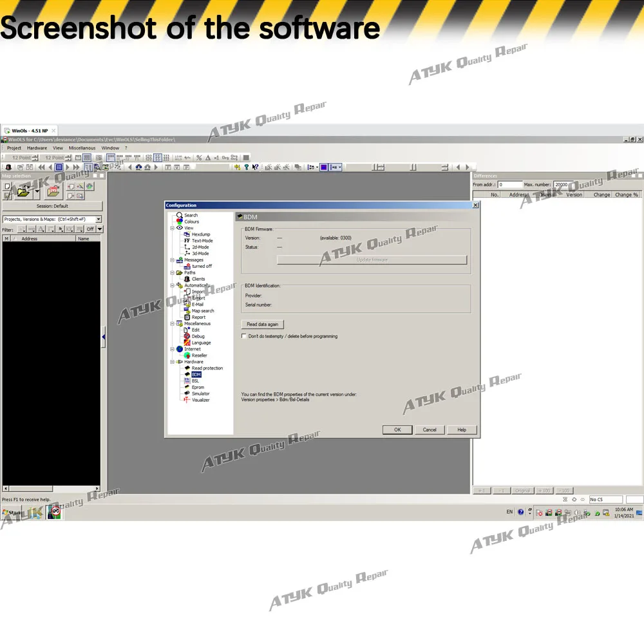Open the Language configuration entry
The image size is (644, 644).
[201, 343]
